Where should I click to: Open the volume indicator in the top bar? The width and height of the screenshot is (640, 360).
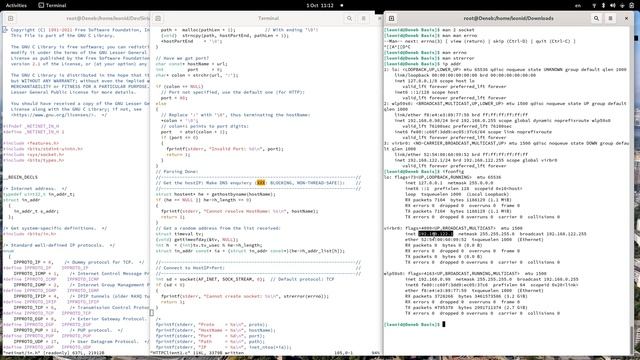tap(613, 5)
